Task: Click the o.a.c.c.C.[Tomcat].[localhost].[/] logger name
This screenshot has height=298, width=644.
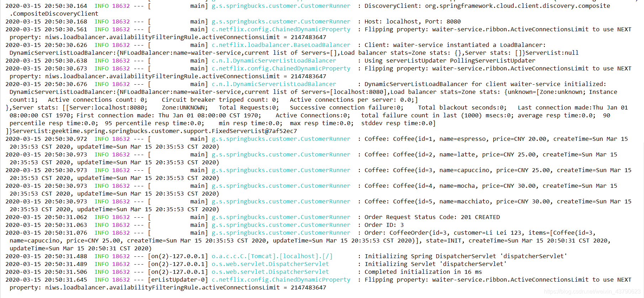Action: (x=272, y=256)
